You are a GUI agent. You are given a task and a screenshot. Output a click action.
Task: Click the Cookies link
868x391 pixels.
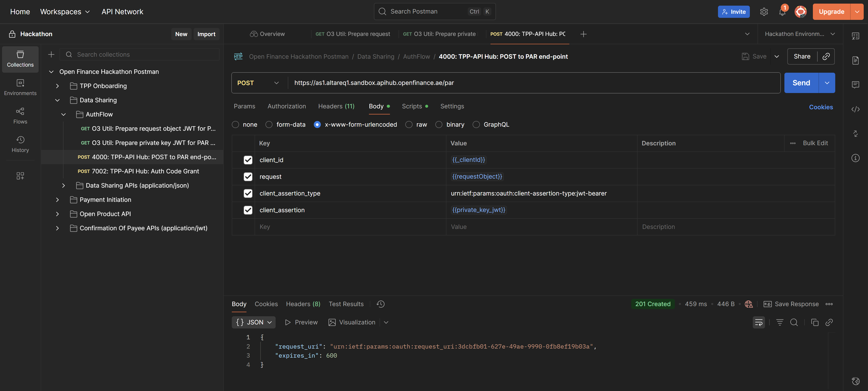click(x=821, y=107)
